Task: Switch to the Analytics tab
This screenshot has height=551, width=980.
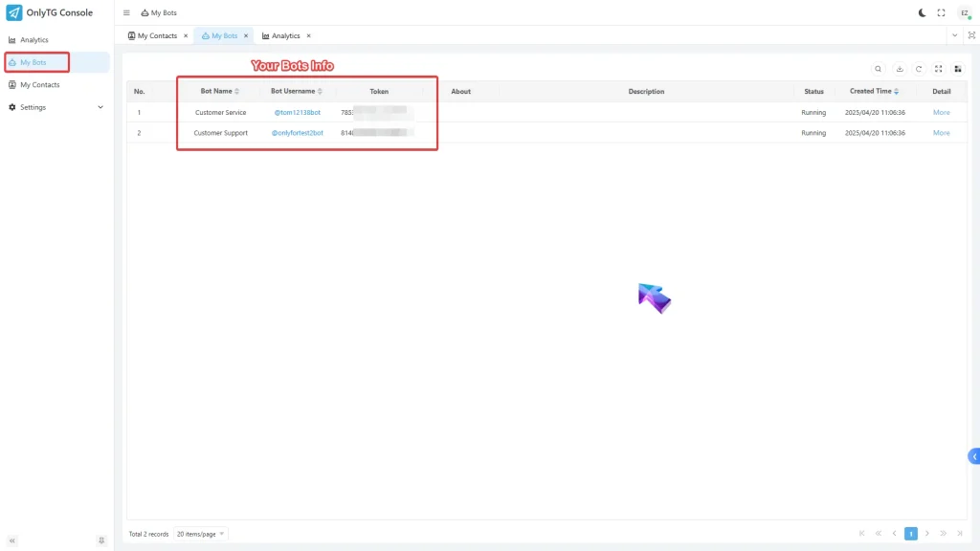Action: click(285, 35)
